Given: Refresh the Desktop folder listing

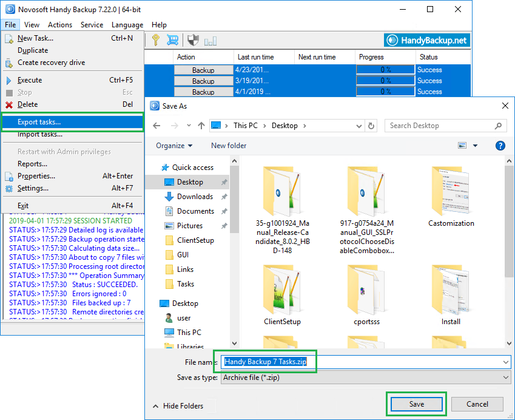Looking at the screenshot, I should [371, 126].
